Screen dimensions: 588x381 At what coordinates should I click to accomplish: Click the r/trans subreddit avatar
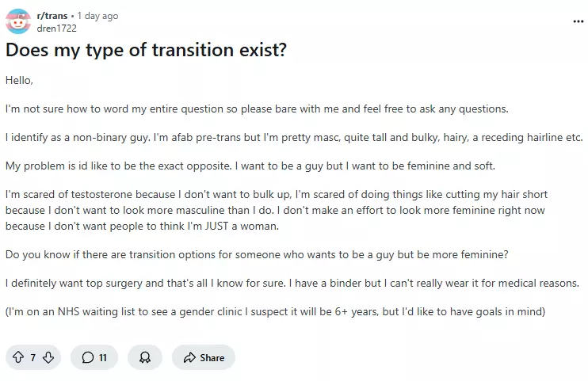[x=18, y=21]
